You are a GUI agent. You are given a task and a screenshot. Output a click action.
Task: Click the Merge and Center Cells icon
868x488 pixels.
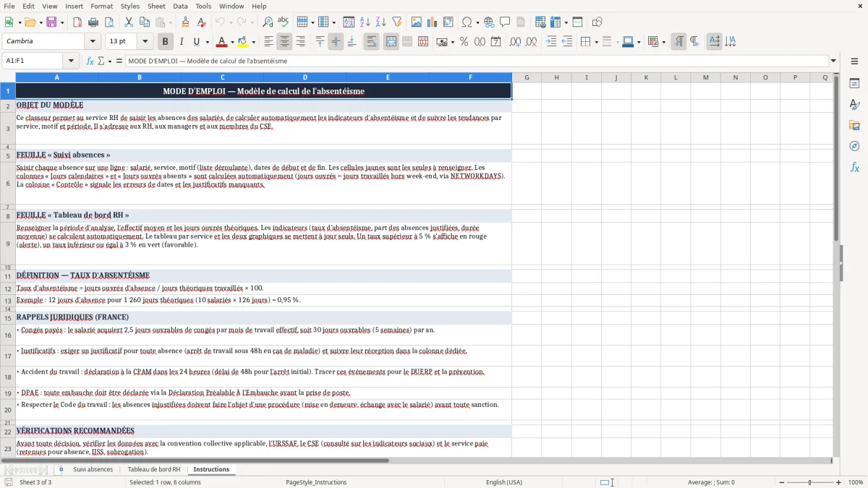click(391, 42)
